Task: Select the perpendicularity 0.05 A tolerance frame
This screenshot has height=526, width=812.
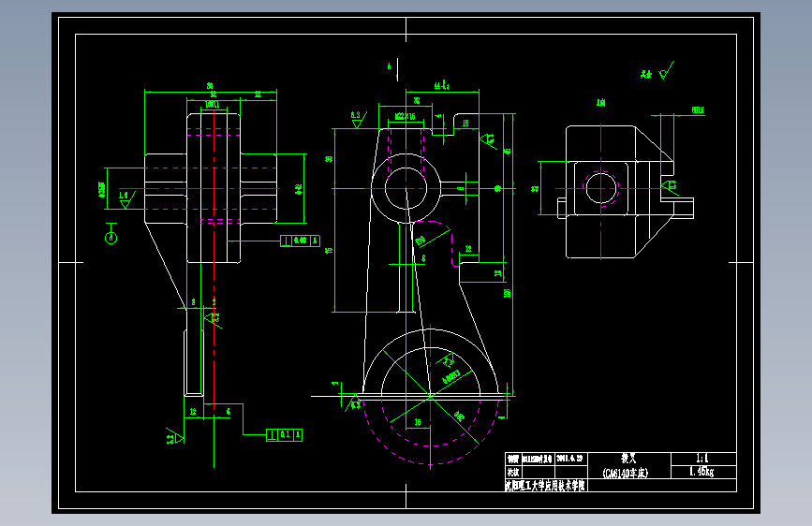Action: (x=300, y=241)
